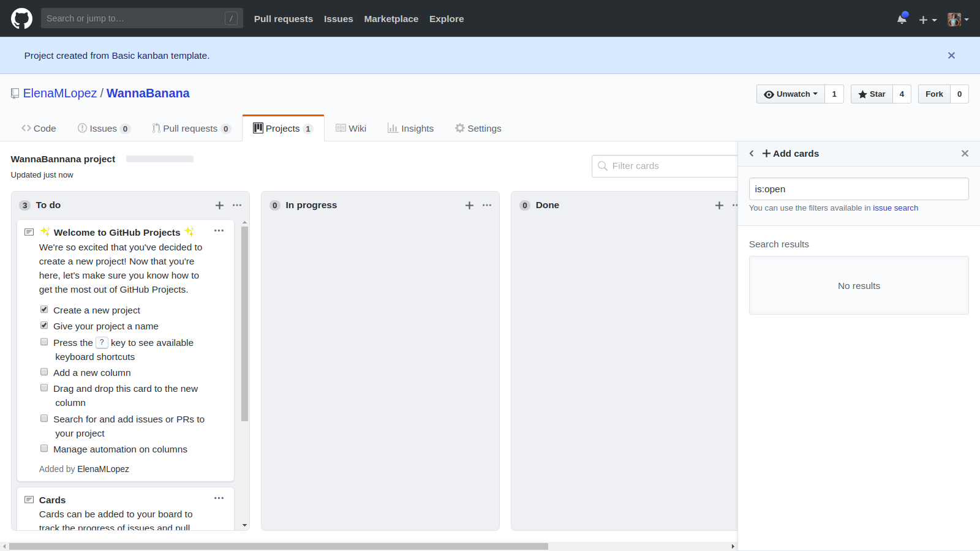Open the notifications bell
Screen dimensions: 980x551
click(x=902, y=19)
